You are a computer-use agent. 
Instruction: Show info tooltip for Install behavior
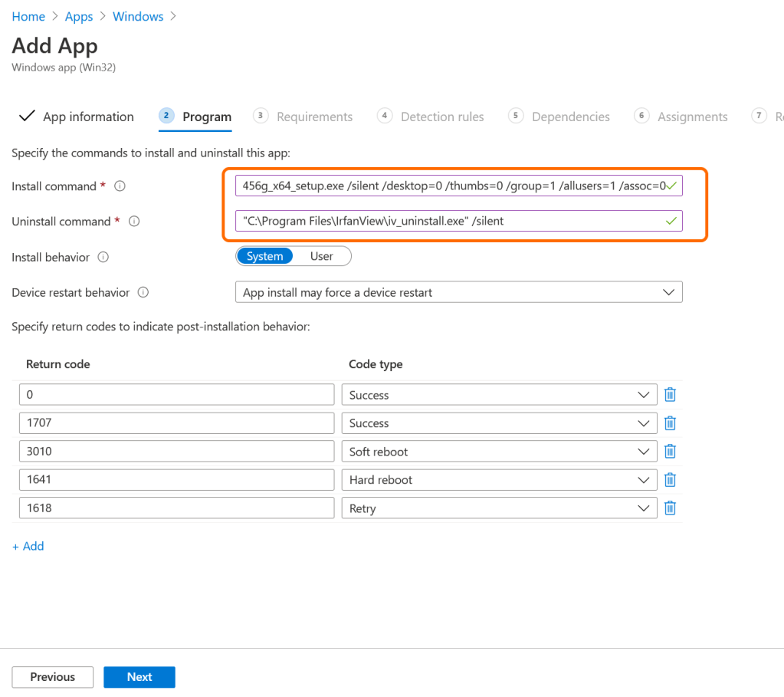pos(103,257)
